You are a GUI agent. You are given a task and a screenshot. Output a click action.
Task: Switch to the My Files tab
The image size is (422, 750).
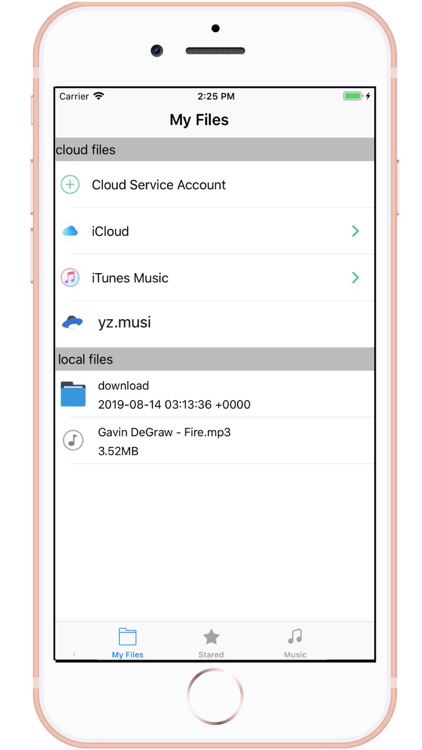(x=127, y=643)
